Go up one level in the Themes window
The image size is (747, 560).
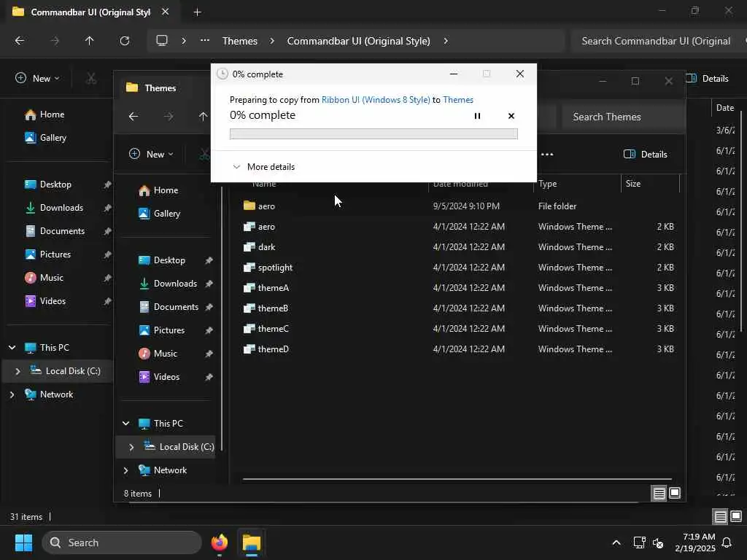(203, 116)
